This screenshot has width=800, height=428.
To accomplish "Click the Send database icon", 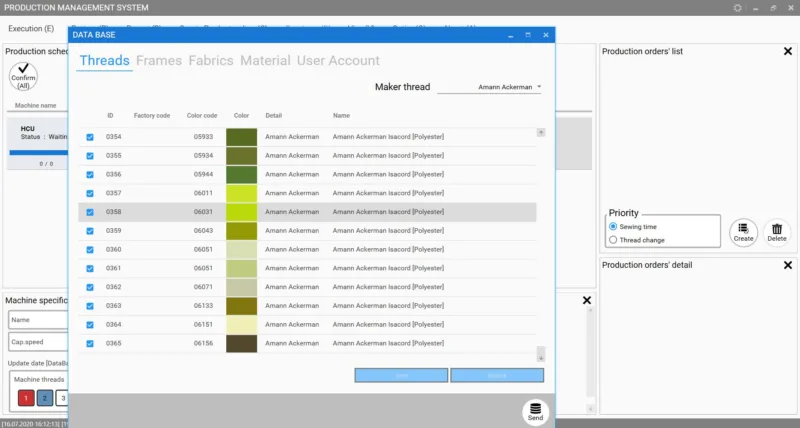I will 535,412.
